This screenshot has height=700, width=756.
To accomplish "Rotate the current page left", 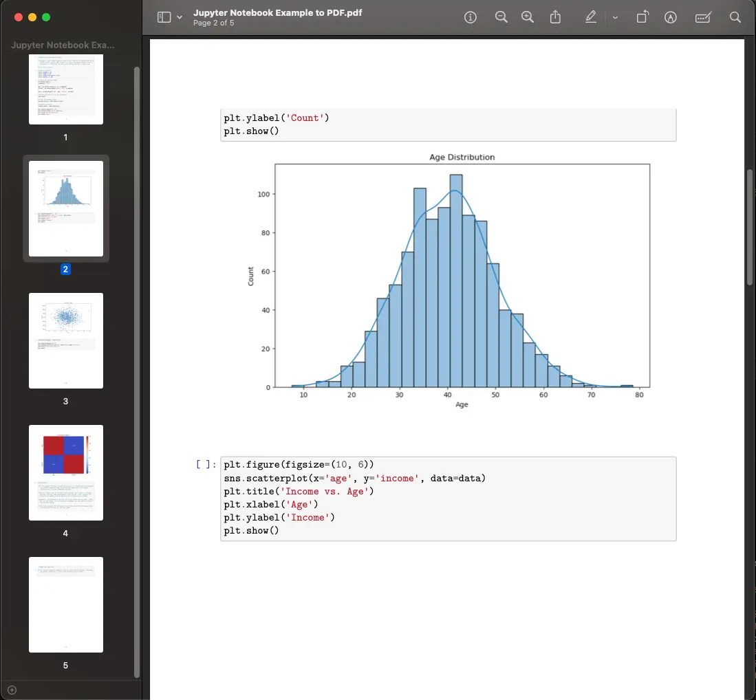I will pos(642,17).
